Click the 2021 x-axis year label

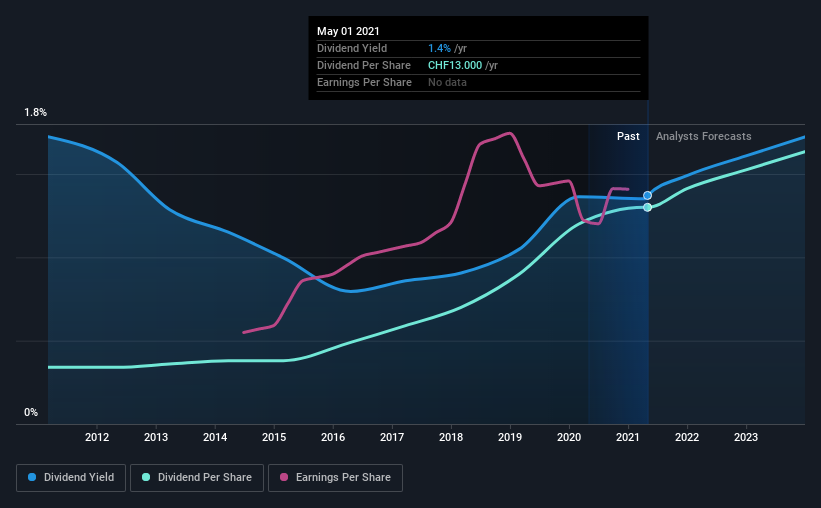[628, 437]
